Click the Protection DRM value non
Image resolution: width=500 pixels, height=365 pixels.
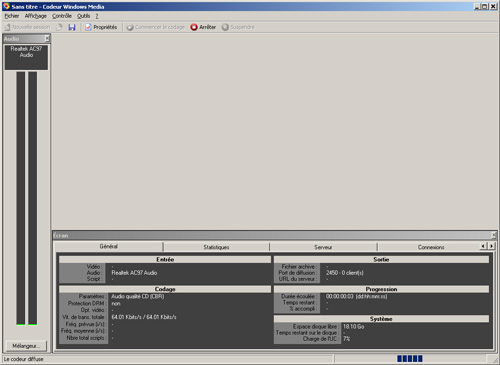[x=116, y=303]
